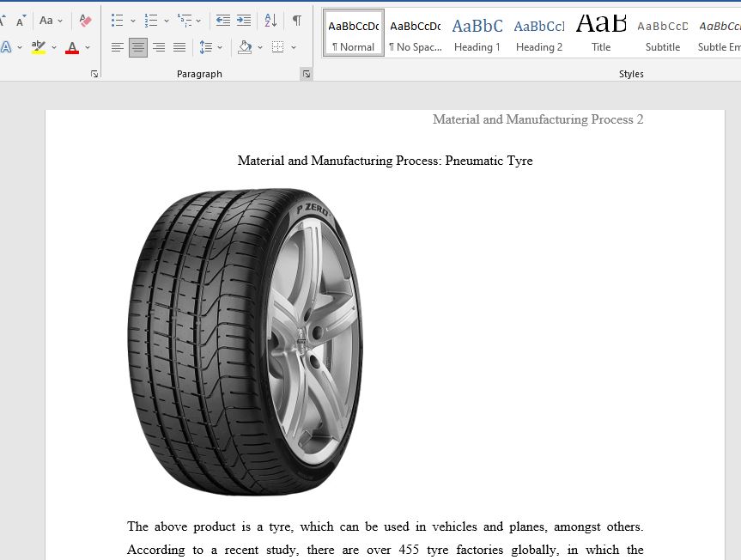The height and width of the screenshot is (560, 741).
Task: Toggle Show/Hide paragraph marks
Action: pos(297,21)
